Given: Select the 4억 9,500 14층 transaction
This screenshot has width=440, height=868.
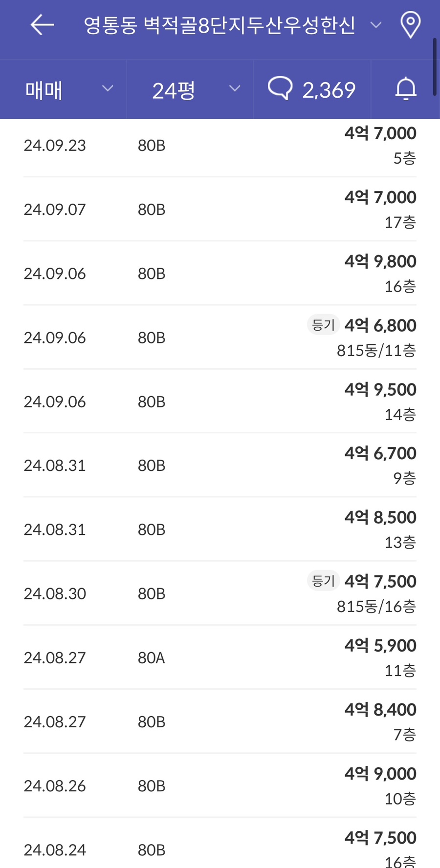Looking at the screenshot, I should click(220, 402).
